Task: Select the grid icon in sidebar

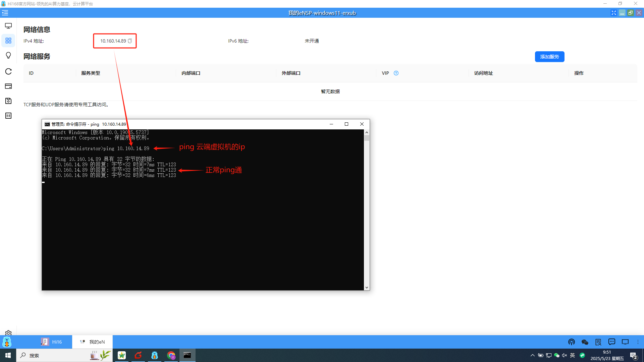Action: pos(8,41)
